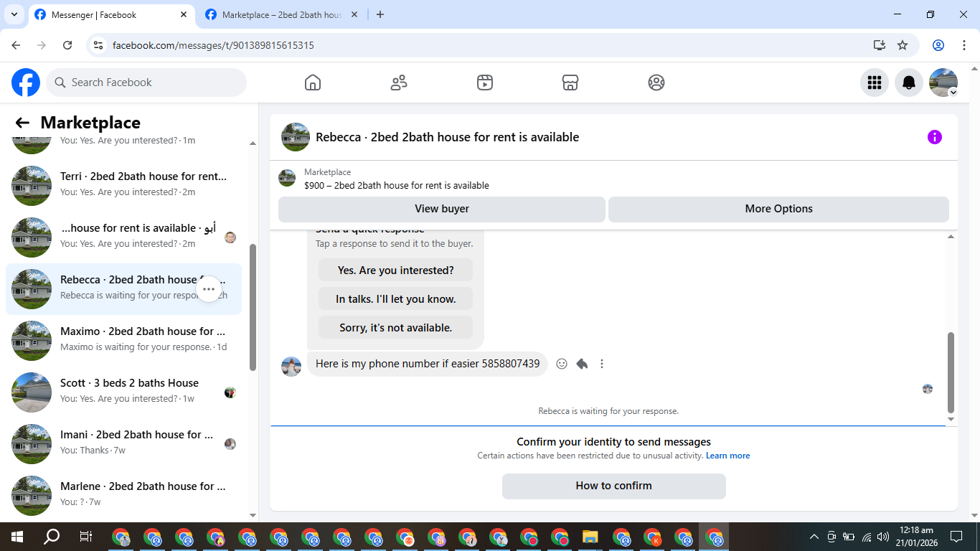The width and height of the screenshot is (980, 551).
Task: Click the install app icon in the address bar
Action: (880, 45)
